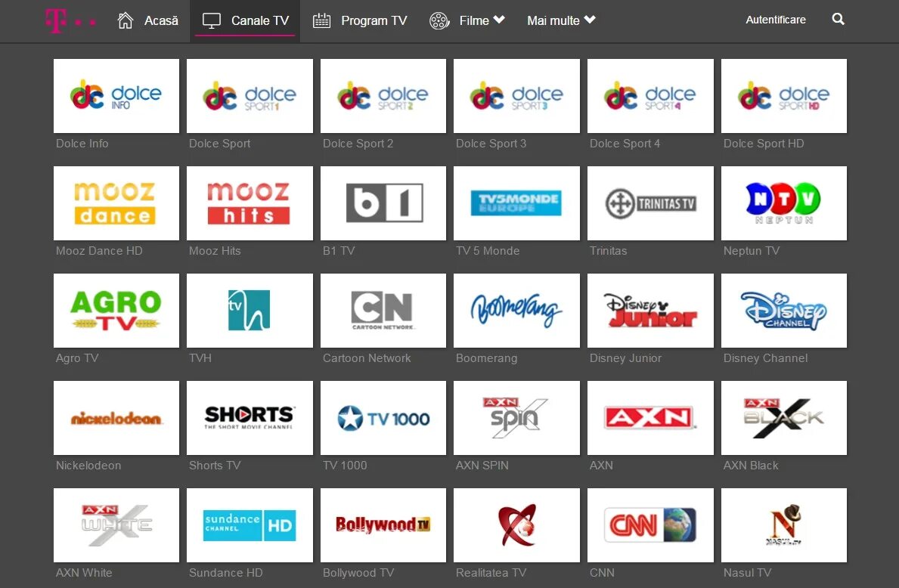Viewport: 899px width, 588px height.
Task: Open the Agro TV channel logo
Action: (x=116, y=310)
